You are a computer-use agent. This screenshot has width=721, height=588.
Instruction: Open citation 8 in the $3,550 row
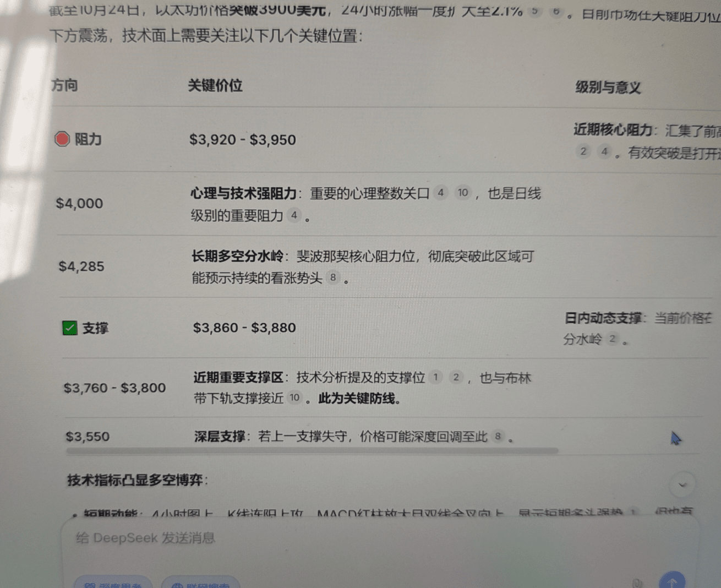pos(498,437)
